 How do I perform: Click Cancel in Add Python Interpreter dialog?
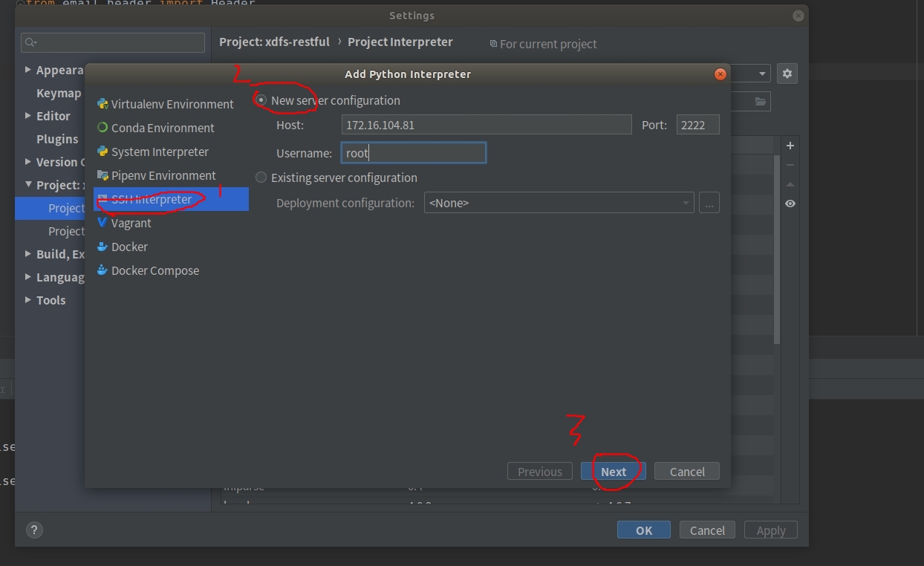coord(687,472)
